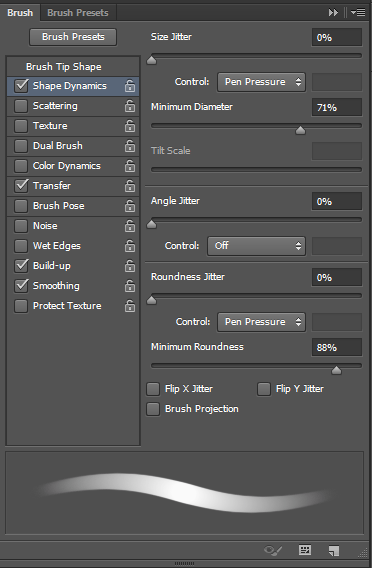
Task: Click the Brush Presets button
Action: click(73, 37)
